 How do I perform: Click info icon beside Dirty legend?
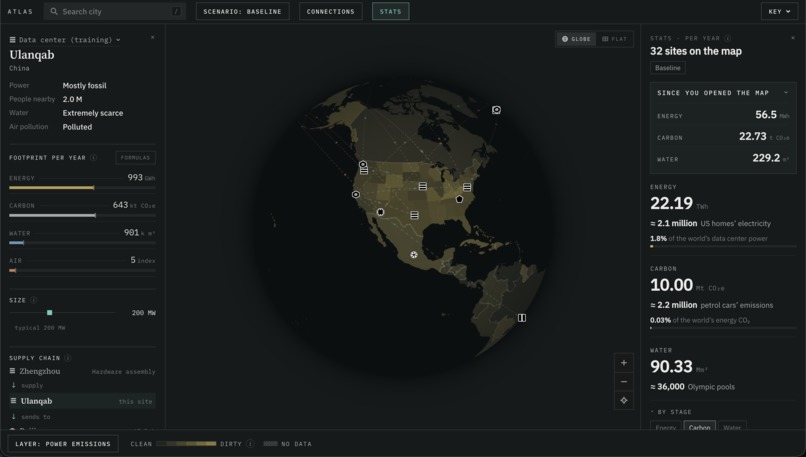click(250, 444)
